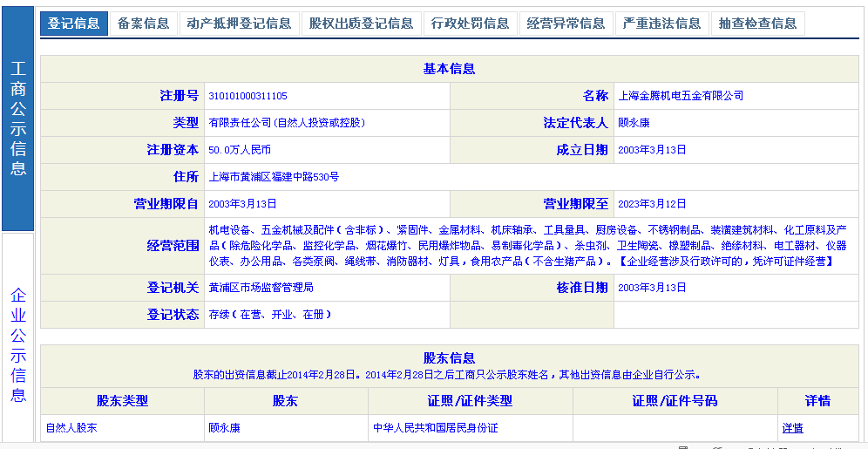Open the 详情 link for shareholder 顾永康
The width and height of the screenshot is (868, 449).
pos(792,428)
